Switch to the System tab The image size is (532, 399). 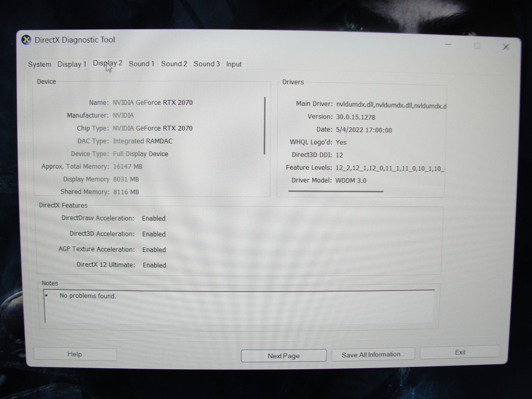coord(40,64)
